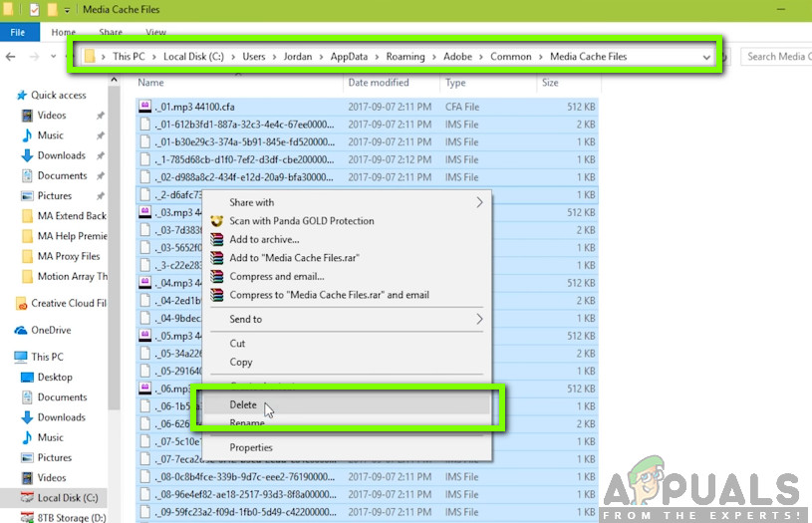812x523 pixels.
Task: Select Jordan in the address path
Action: [298, 57]
